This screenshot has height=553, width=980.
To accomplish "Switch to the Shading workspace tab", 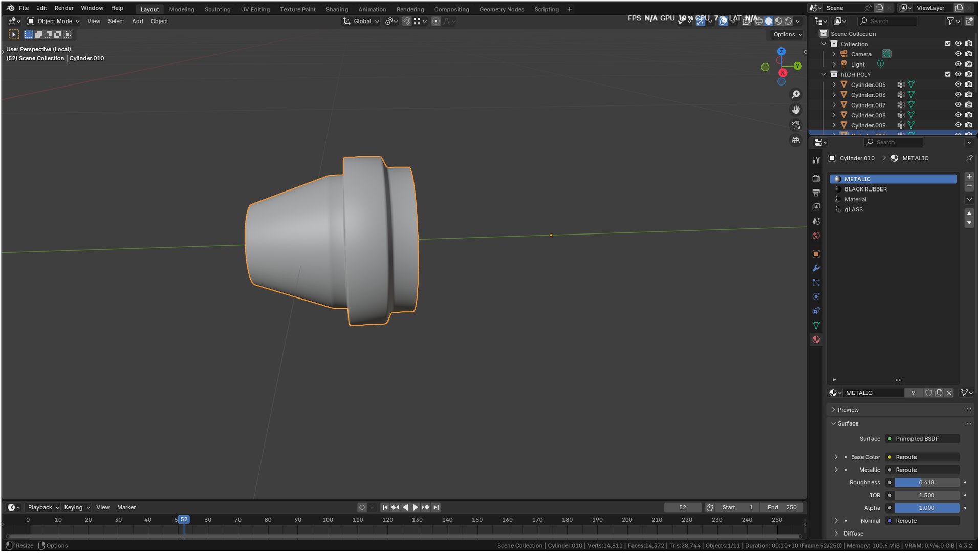I will pos(337,9).
